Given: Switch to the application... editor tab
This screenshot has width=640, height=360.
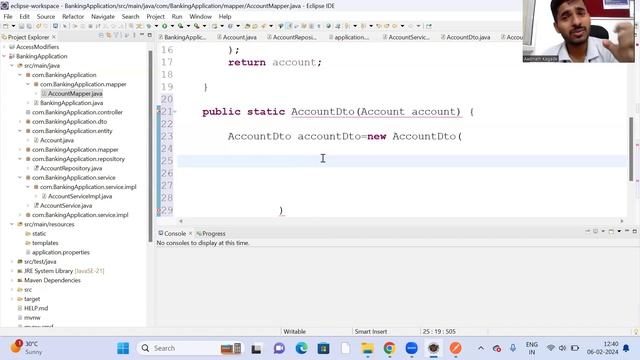Looking at the screenshot, I should click(349, 37).
